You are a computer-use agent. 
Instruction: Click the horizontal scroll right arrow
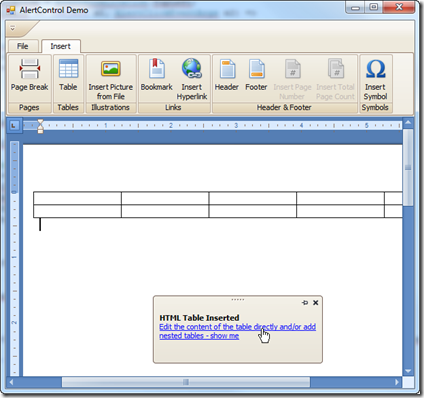397,382
